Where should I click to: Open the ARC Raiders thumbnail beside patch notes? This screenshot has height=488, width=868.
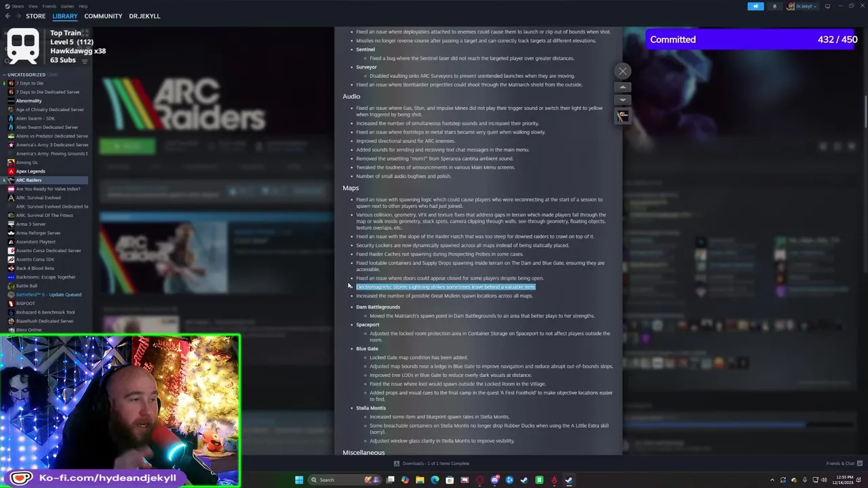click(623, 117)
